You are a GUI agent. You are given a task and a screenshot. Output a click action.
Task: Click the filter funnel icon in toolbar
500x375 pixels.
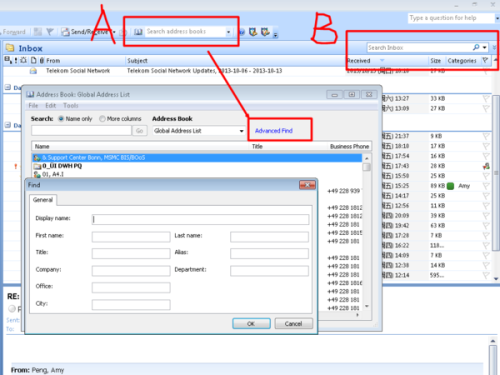50,32
